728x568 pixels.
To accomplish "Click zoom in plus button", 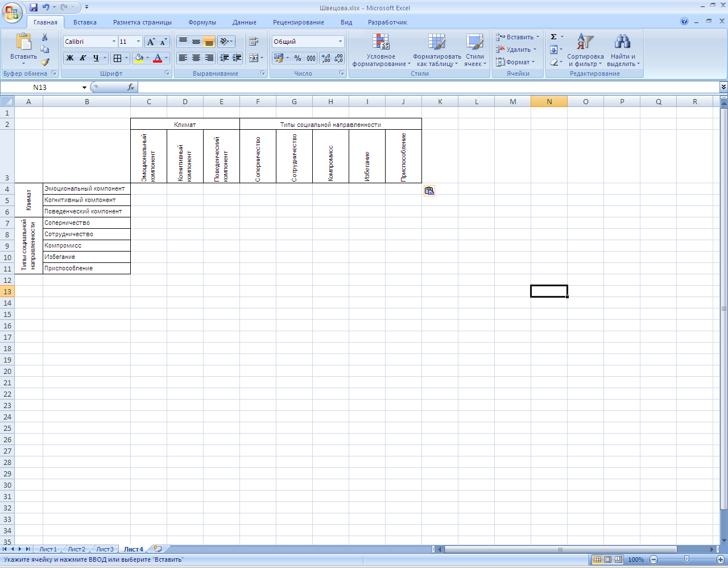I will [x=721, y=559].
